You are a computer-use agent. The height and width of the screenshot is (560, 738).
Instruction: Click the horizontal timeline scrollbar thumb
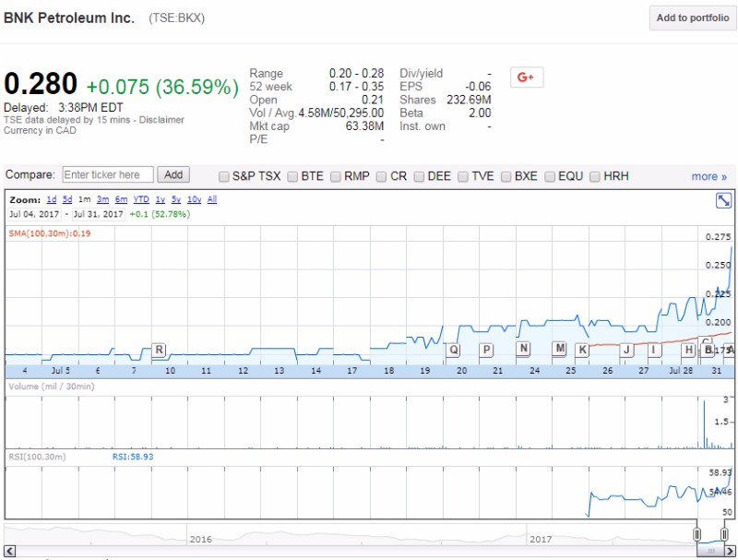click(x=710, y=551)
